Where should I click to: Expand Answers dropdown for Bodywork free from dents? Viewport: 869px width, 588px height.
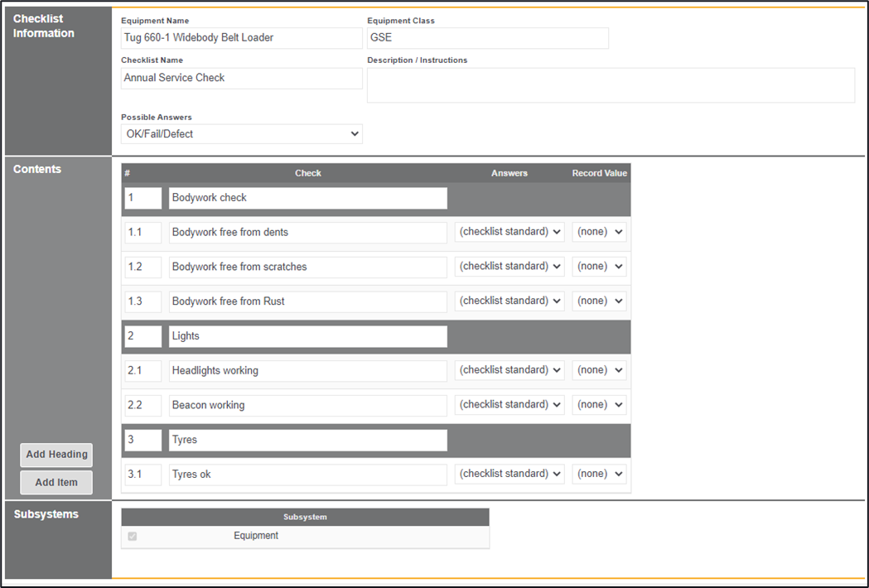(509, 232)
